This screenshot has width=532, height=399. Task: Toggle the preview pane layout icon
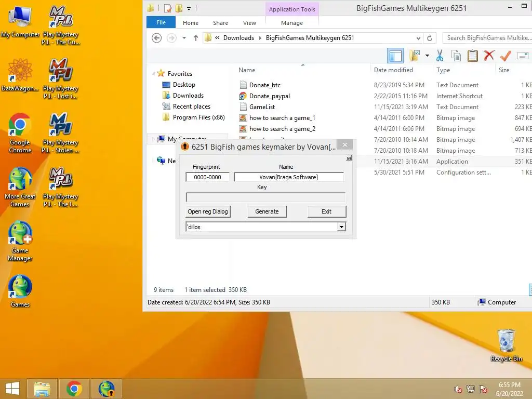(x=395, y=56)
